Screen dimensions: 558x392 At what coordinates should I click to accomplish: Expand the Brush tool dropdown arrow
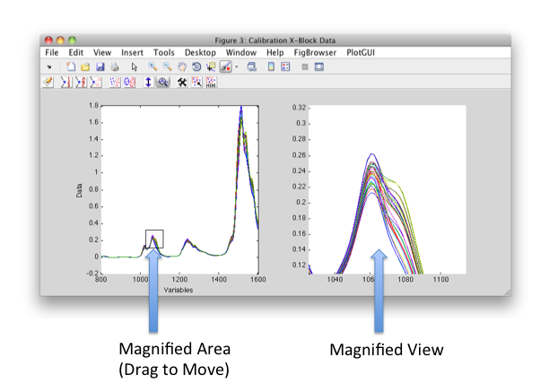(236, 68)
